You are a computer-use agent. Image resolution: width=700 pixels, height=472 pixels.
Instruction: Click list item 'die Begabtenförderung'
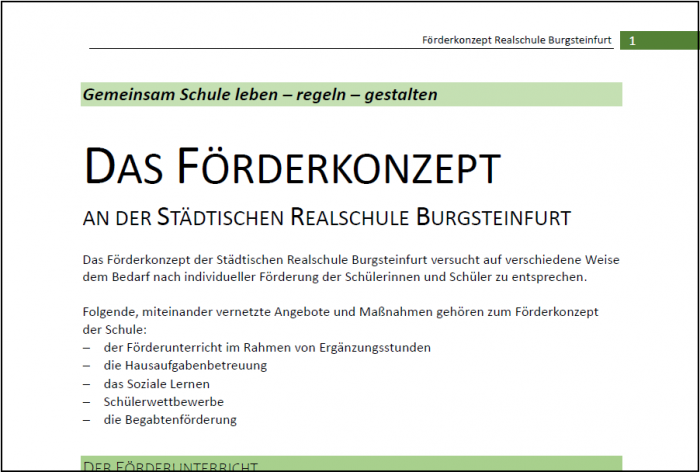click(170, 420)
